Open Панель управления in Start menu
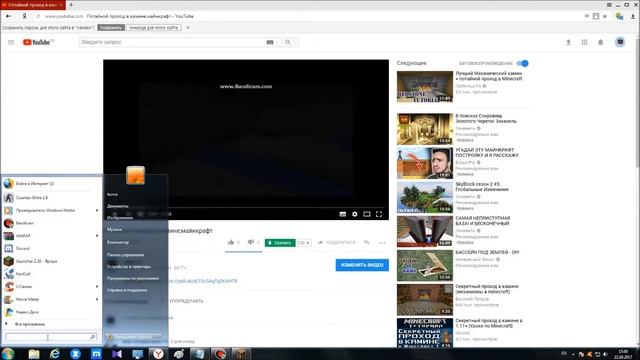This screenshot has width=640, height=360. point(125,255)
